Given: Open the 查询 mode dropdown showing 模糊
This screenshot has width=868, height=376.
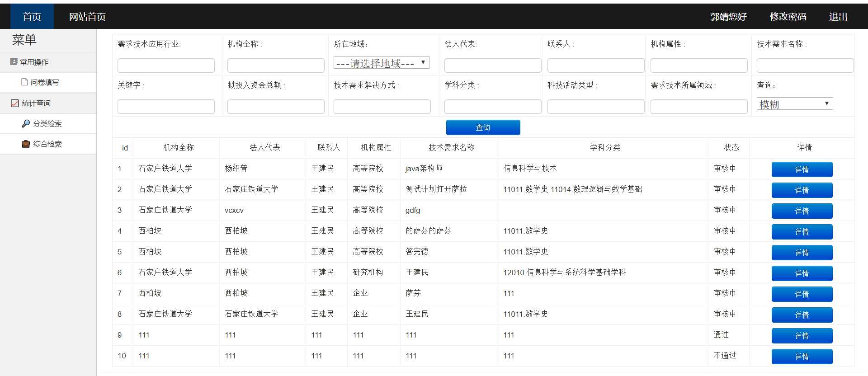Looking at the screenshot, I should pyautogui.click(x=795, y=104).
